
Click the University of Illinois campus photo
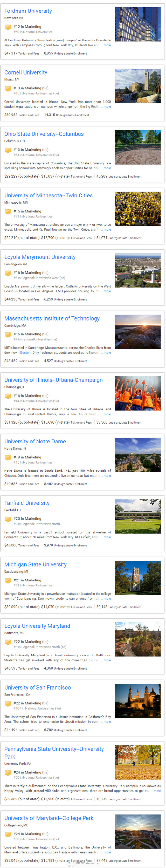click(x=138, y=393)
